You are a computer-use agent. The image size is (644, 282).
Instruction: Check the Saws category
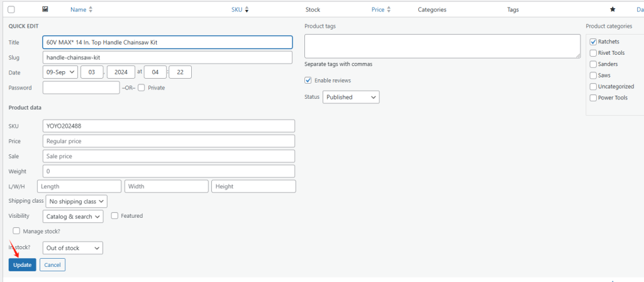coord(592,76)
